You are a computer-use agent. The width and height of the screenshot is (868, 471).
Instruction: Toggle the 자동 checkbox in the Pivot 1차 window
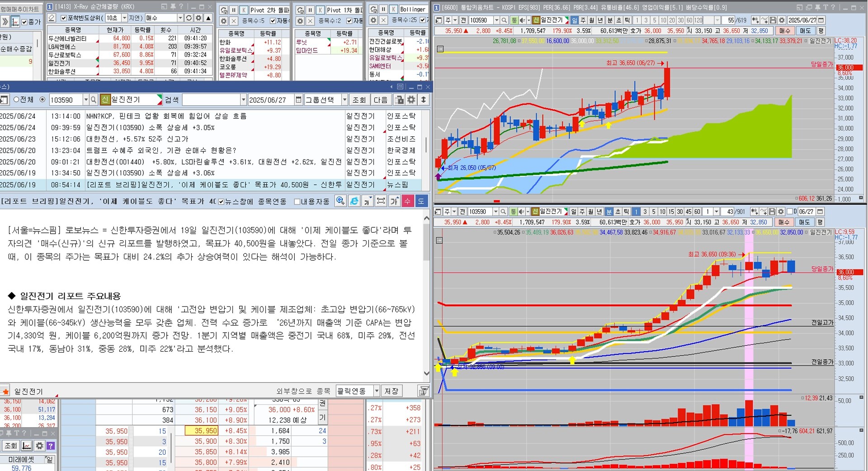(x=349, y=21)
